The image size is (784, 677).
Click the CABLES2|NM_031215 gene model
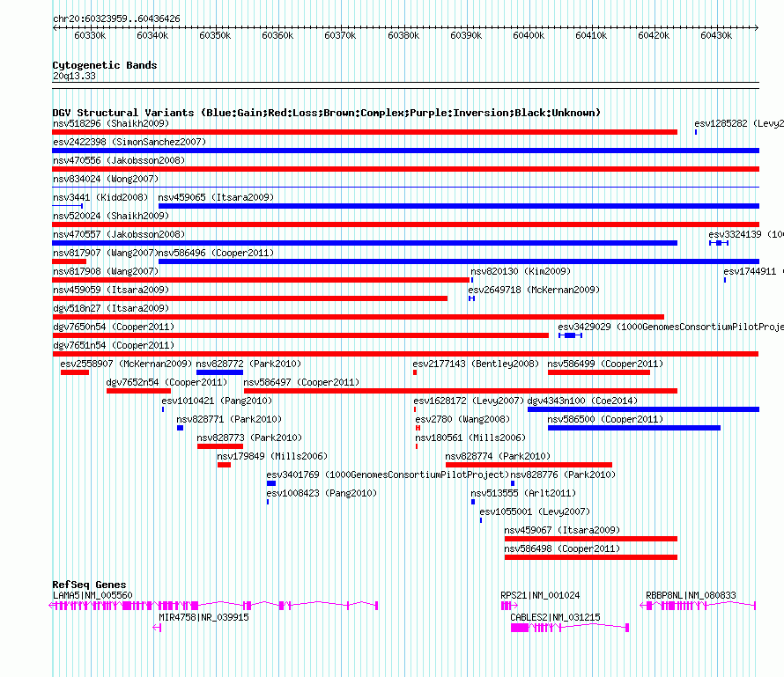pyautogui.click(x=569, y=628)
